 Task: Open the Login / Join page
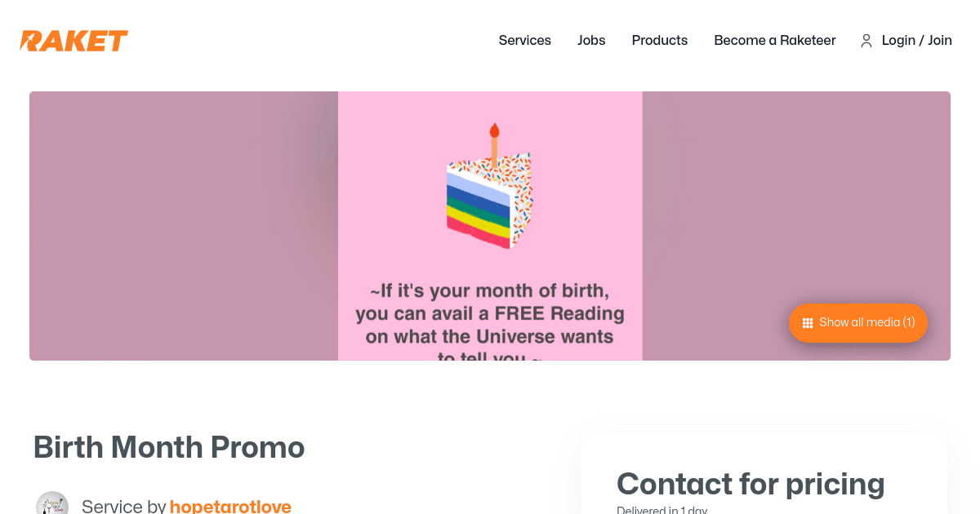click(916, 40)
